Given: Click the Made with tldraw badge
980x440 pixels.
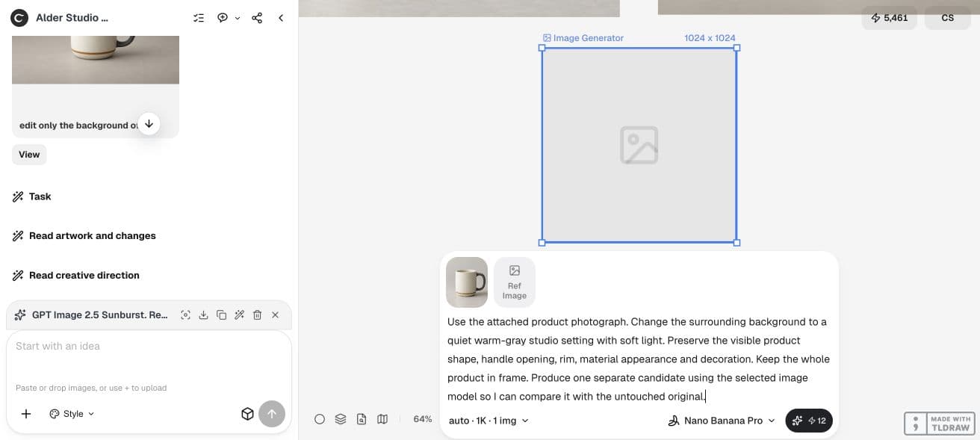Looking at the screenshot, I should [939, 424].
